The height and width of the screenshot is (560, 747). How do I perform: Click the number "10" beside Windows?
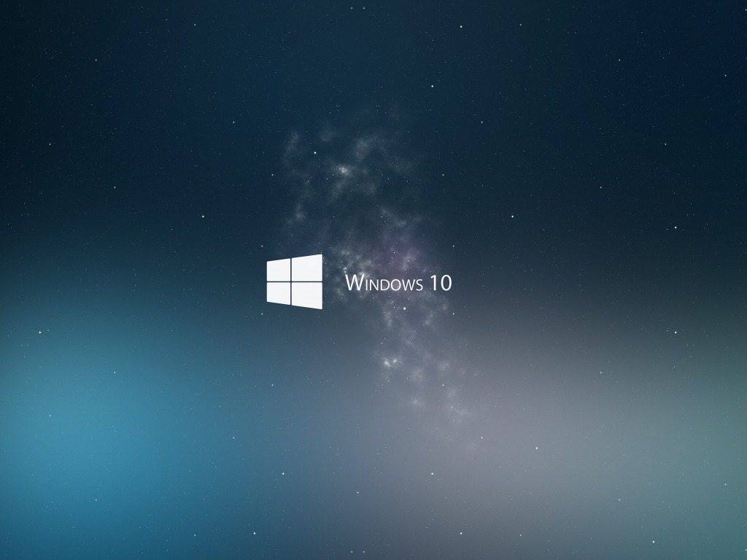[441, 282]
